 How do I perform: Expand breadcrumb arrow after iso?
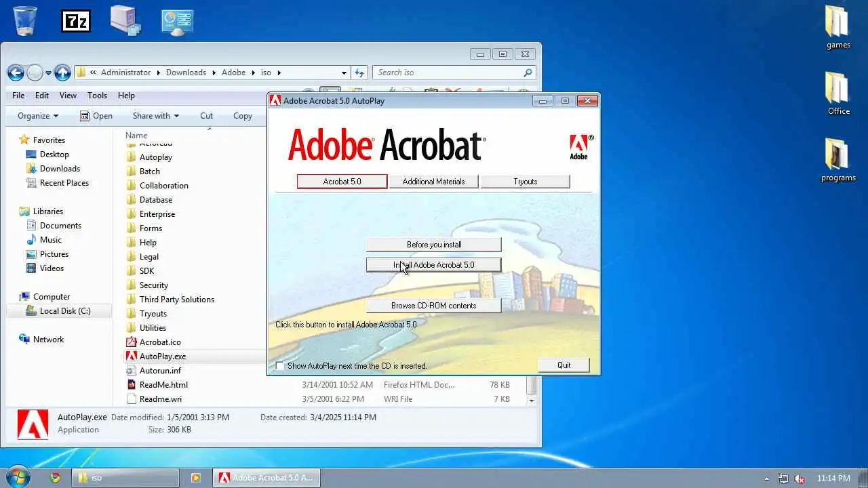[278, 73]
